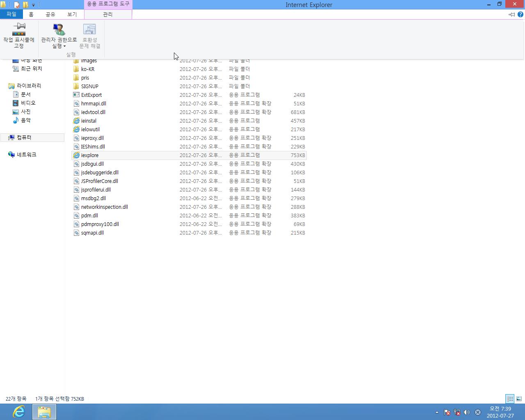The height and width of the screenshot is (420, 525).
Task: Show hidden tray icons arrow
Action: point(437,412)
